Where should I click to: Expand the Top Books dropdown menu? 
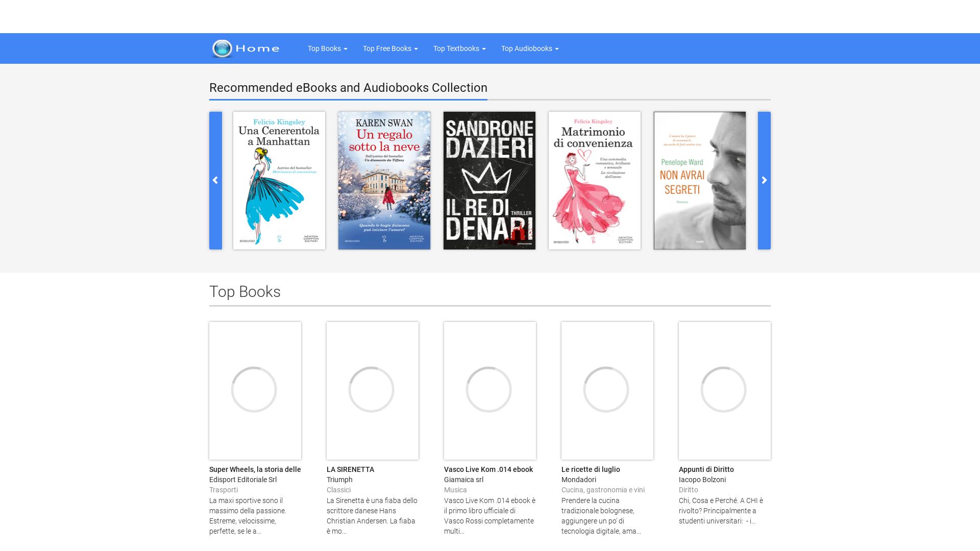pos(327,48)
